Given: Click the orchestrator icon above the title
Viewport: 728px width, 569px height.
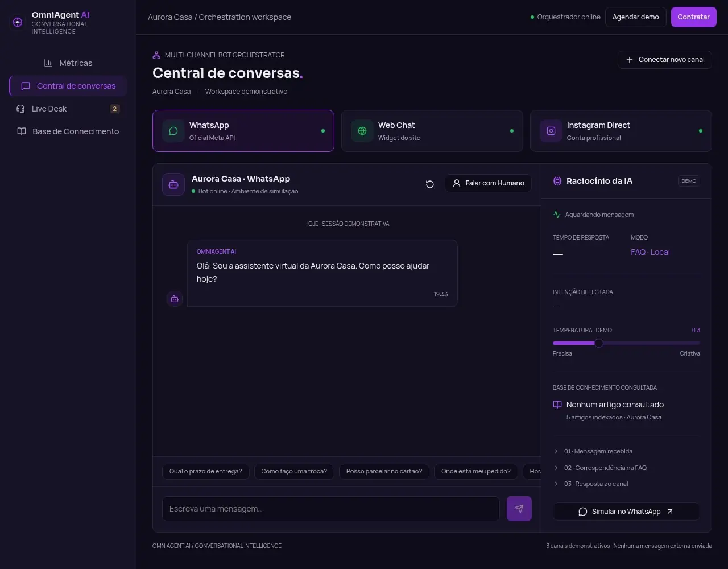Looking at the screenshot, I should pos(156,55).
